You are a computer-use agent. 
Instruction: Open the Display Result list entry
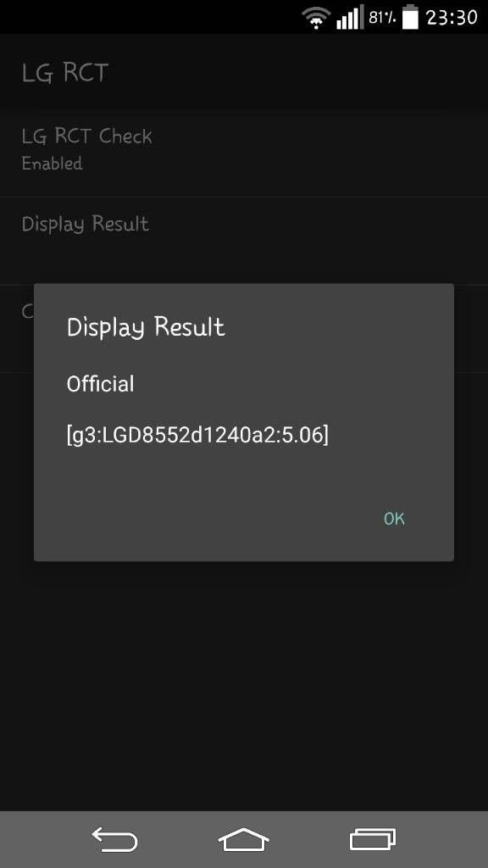point(244,241)
